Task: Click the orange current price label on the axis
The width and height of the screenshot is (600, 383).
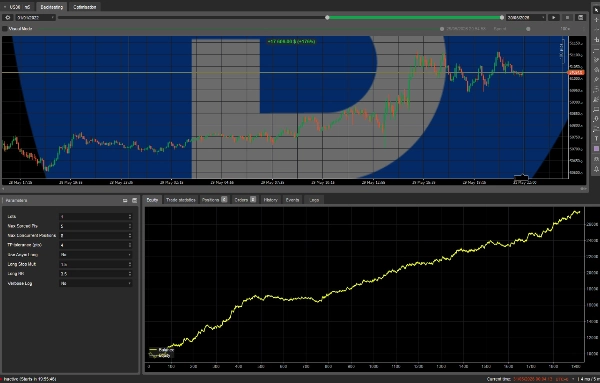Action: pyautogui.click(x=576, y=72)
